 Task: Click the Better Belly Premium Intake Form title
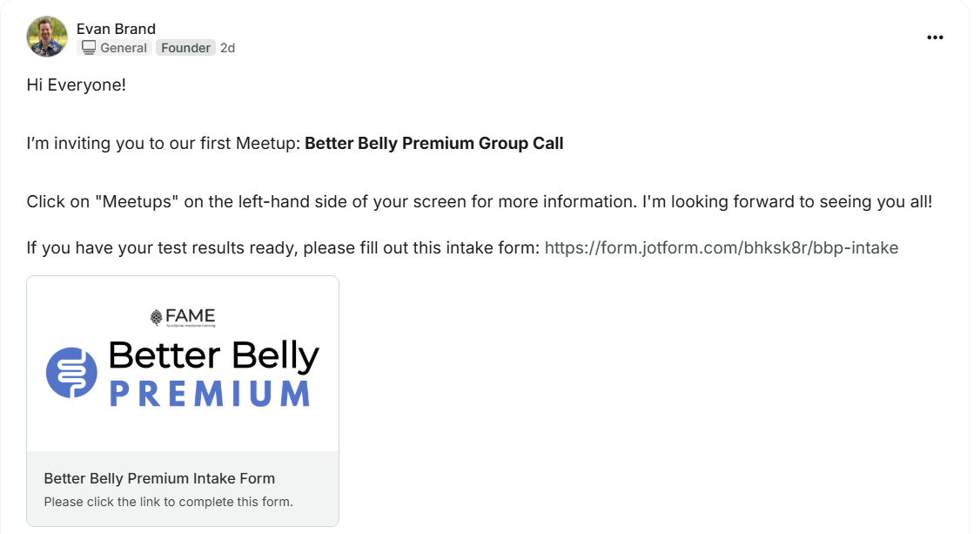click(x=159, y=478)
